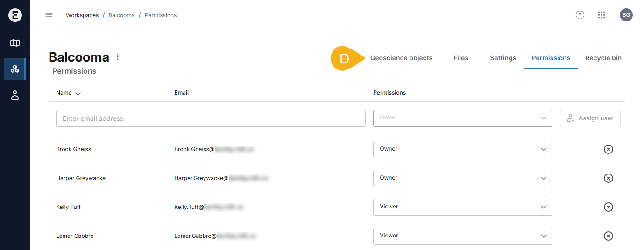
Task: Change Harper Greywacke's permission role
Action: click(462, 178)
